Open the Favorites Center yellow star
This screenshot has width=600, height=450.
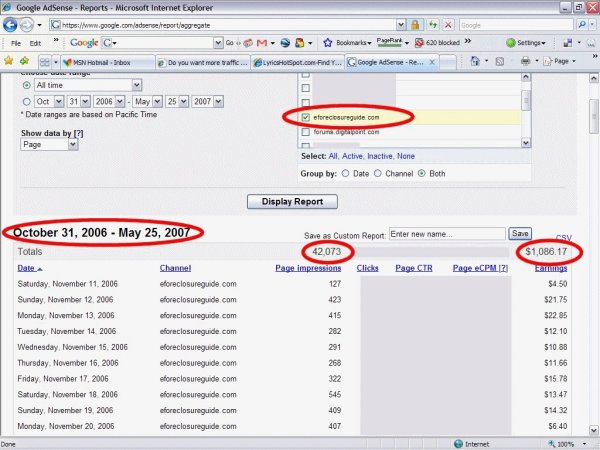coord(8,61)
